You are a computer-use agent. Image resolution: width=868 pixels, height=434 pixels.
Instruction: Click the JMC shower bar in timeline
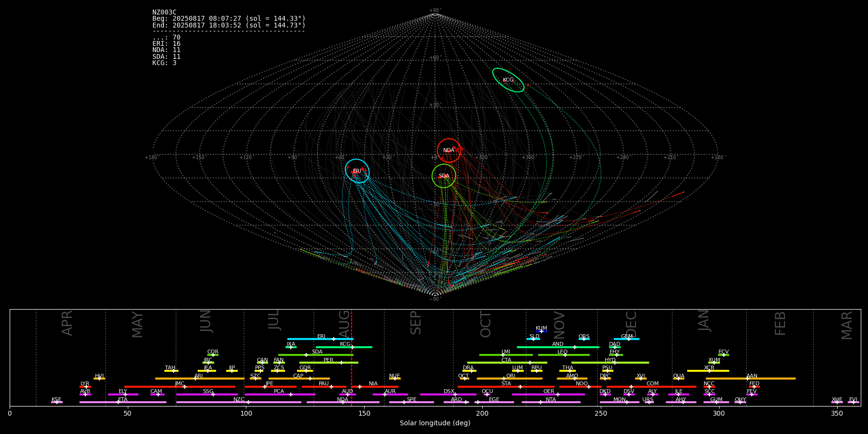[x=180, y=387]
